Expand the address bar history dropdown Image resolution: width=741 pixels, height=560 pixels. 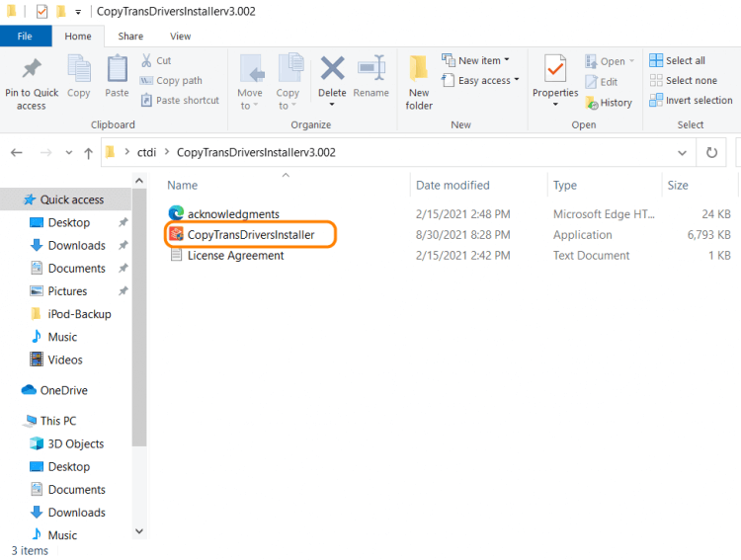[x=682, y=153]
